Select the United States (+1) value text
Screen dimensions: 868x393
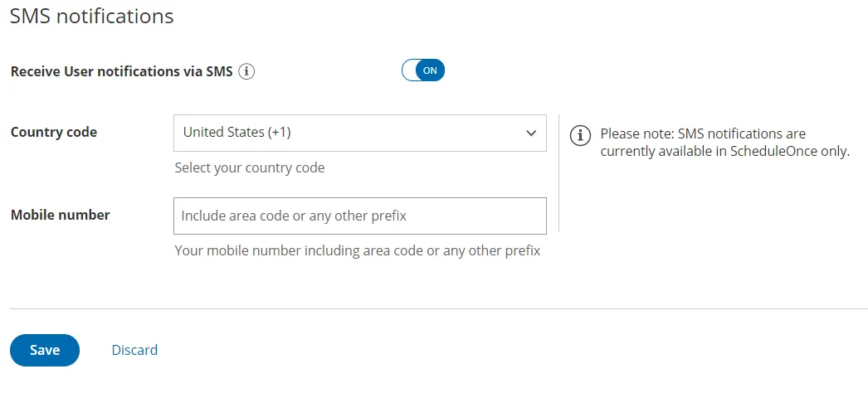click(x=237, y=133)
